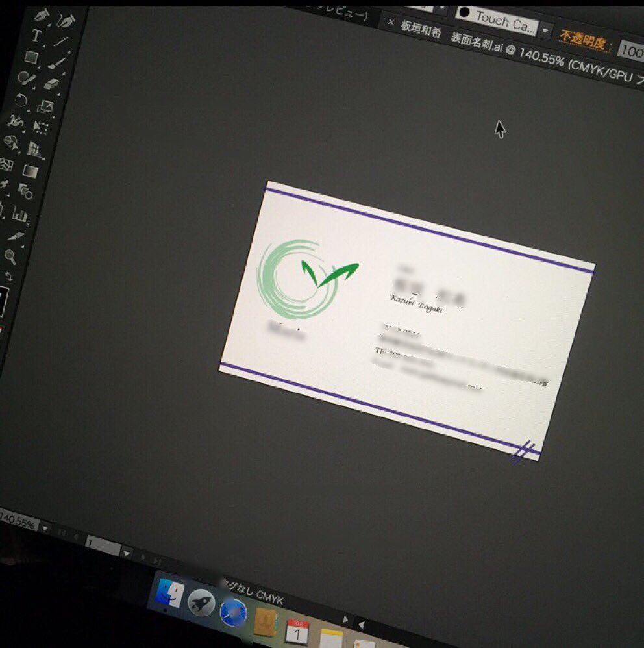Select the Warp width tool
Image resolution: width=644 pixels, height=648 pixels.
(x=16, y=121)
